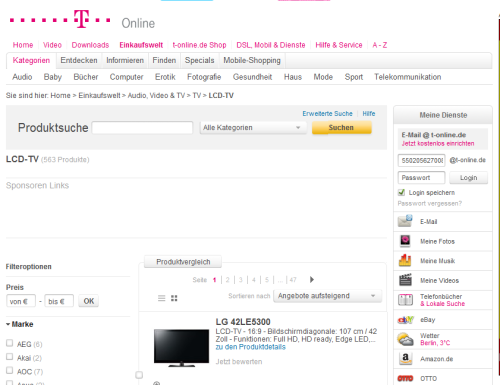
Task: Go to results page 47
Action: (293, 280)
